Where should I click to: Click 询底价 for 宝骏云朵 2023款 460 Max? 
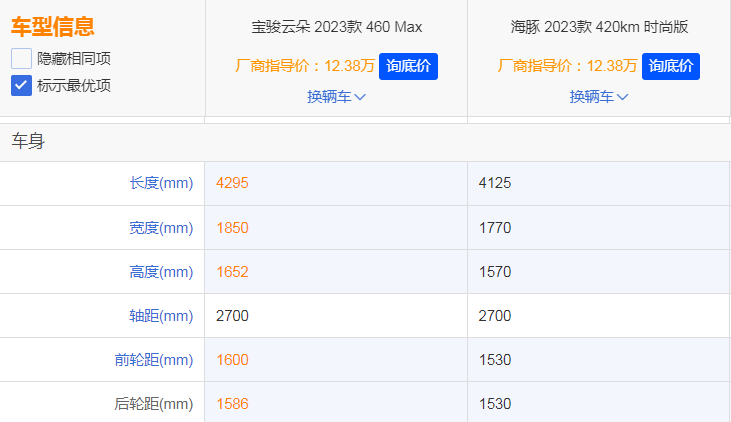point(408,66)
